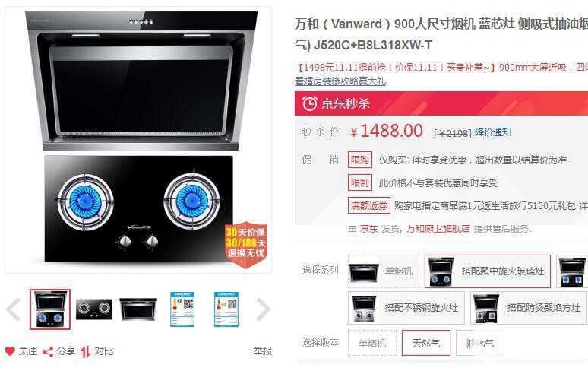This screenshot has height=368, width=588.
Task: Click the 京东秒杀 alarm clock icon
Action: (x=310, y=103)
